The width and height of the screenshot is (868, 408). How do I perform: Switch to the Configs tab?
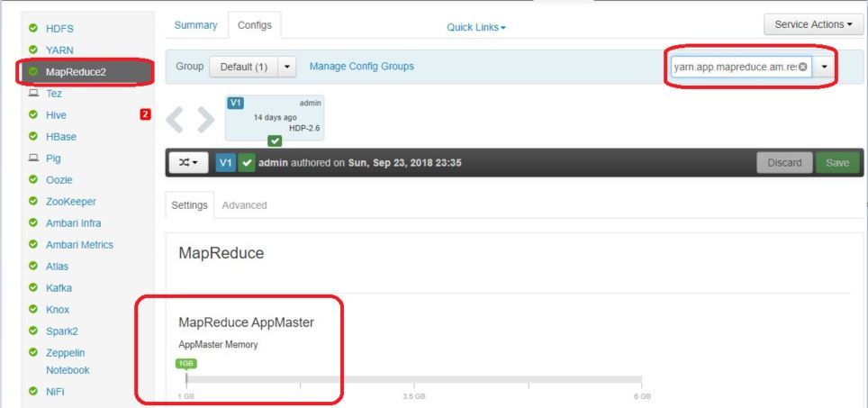255,25
